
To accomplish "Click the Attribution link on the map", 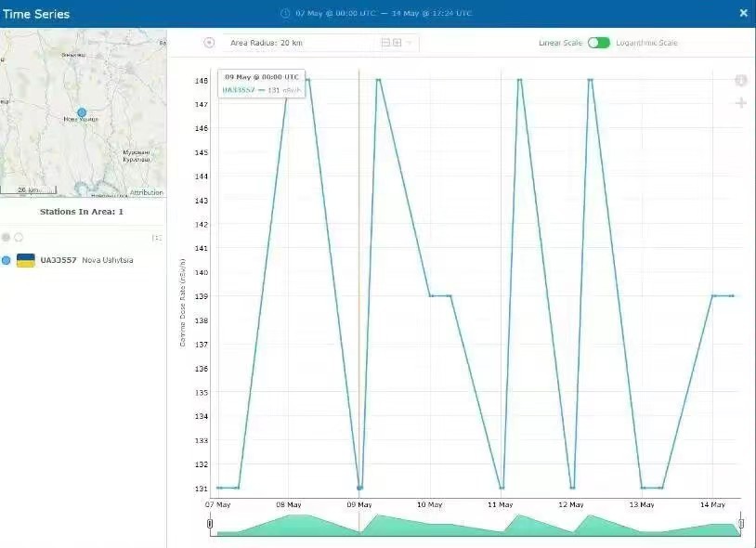I will click(146, 192).
